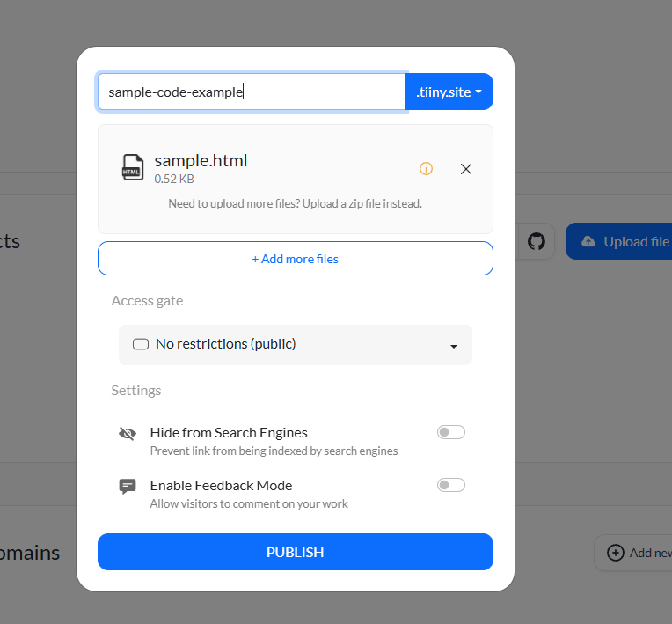This screenshot has width=672, height=624.
Task: Click the HTML file type icon
Action: [x=133, y=167]
